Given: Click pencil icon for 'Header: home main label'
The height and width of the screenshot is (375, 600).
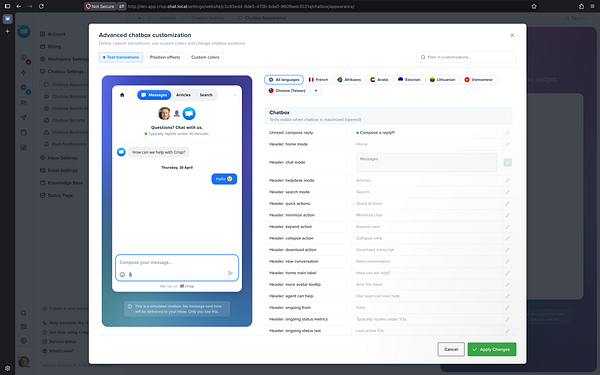Looking at the screenshot, I should [x=507, y=273].
